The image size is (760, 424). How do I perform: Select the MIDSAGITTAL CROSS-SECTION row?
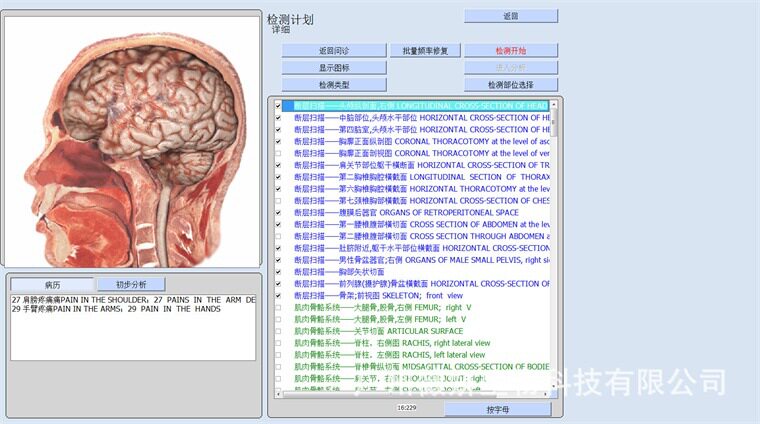(x=422, y=367)
